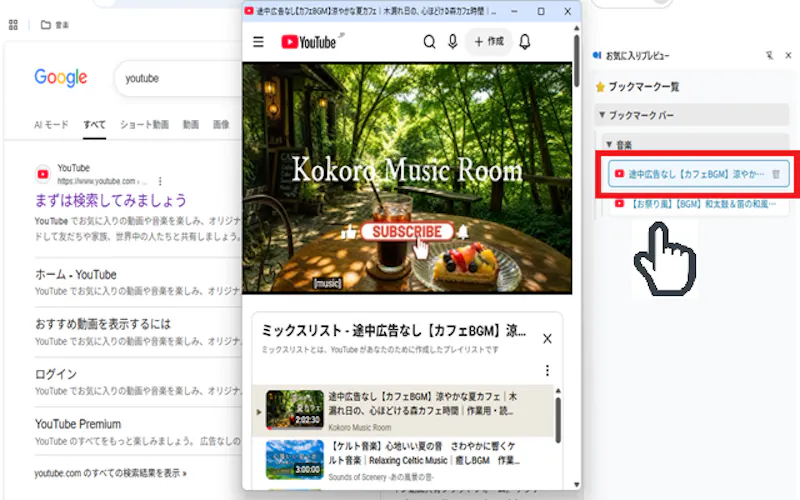This screenshot has height=500, width=800.
Task: Open the apps grid icon in bookmarks bar
Action: (13, 24)
